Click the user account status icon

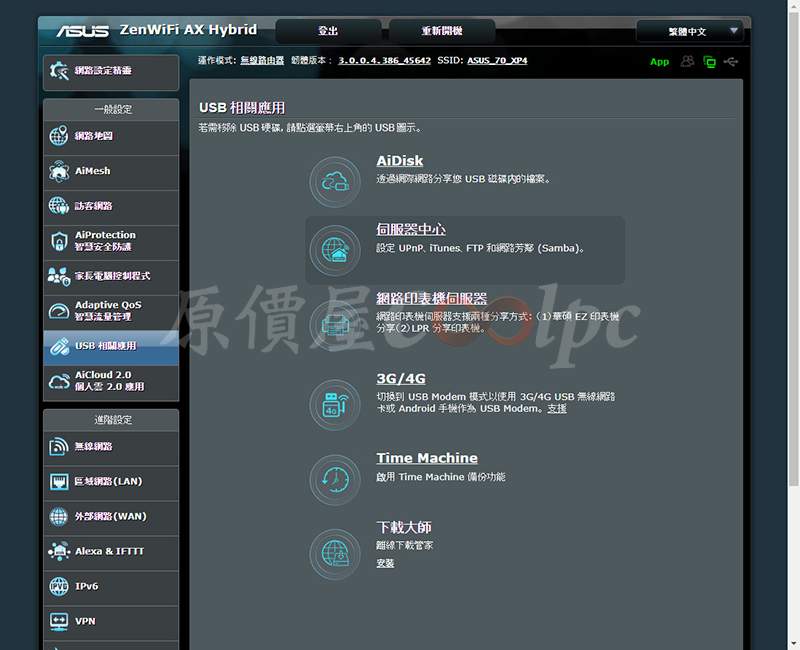687,62
